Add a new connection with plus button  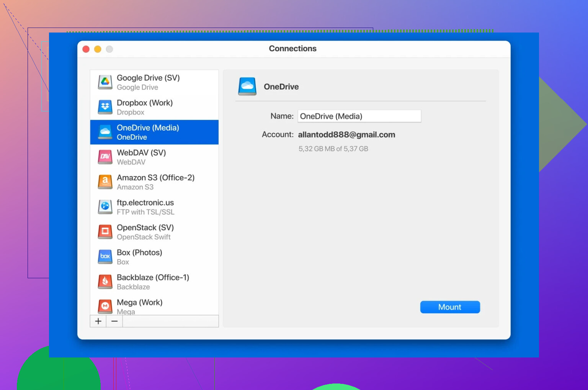pyautogui.click(x=98, y=321)
